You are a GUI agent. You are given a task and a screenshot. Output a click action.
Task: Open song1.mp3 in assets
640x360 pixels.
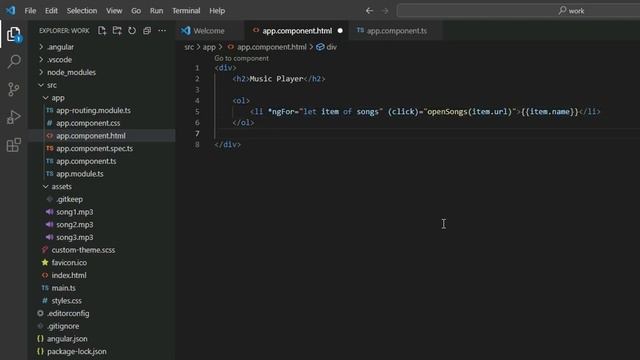[74, 212]
